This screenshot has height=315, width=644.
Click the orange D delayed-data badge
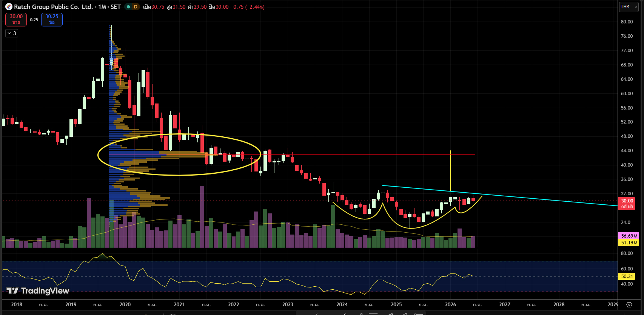click(136, 7)
